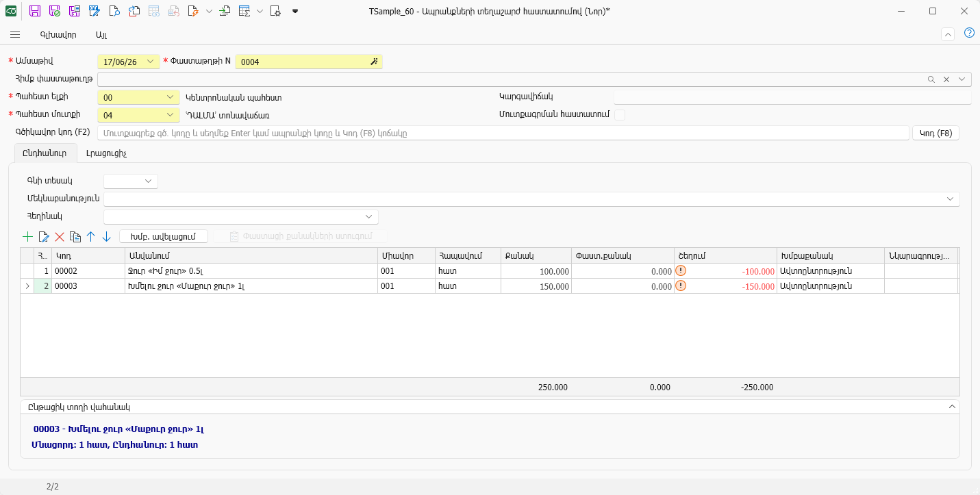Open the date field dropdown
Image resolution: width=980 pixels, height=495 pixels.
[151, 62]
